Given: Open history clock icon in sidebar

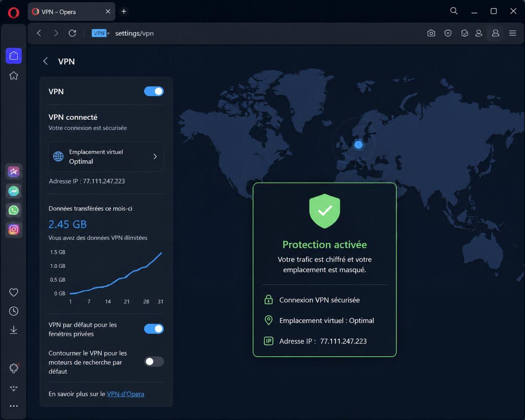Looking at the screenshot, I should (x=14, y=311).
